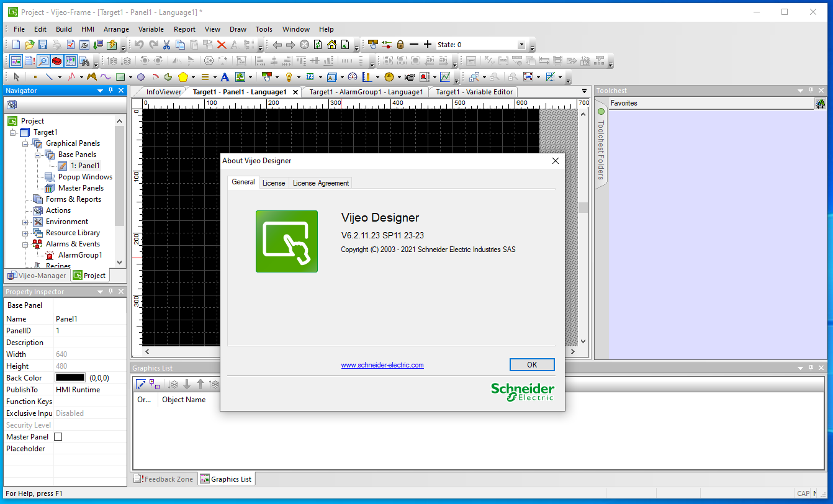Click the Validate checkmark document icon
833x504 pixels.
click(71, 45)
